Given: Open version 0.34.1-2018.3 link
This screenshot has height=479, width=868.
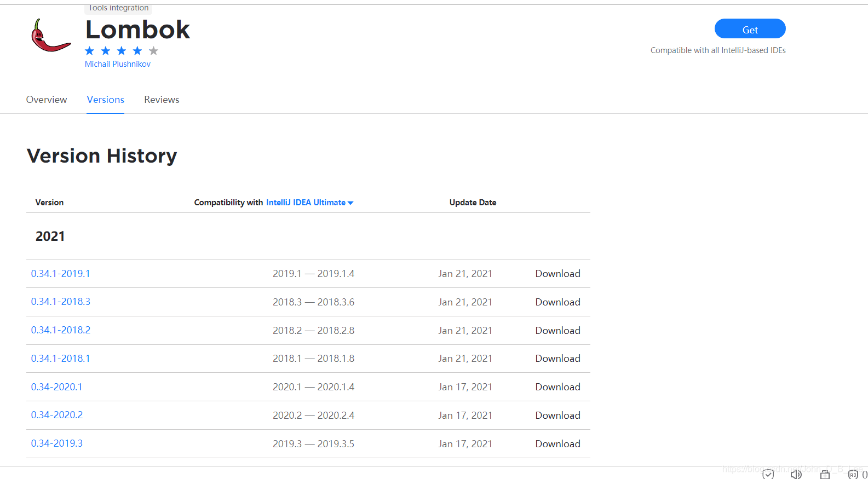Looking at the screenshot, I should 61,302.
